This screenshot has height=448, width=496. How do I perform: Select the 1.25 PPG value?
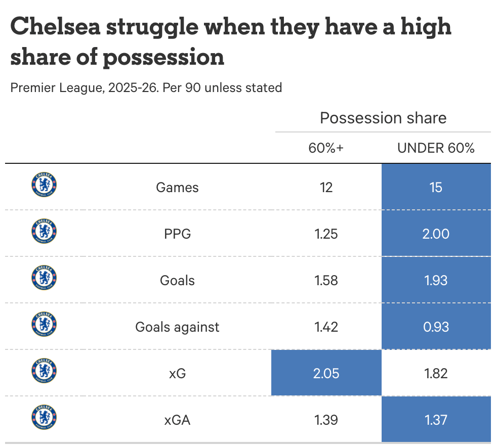[x=326, y=234]
